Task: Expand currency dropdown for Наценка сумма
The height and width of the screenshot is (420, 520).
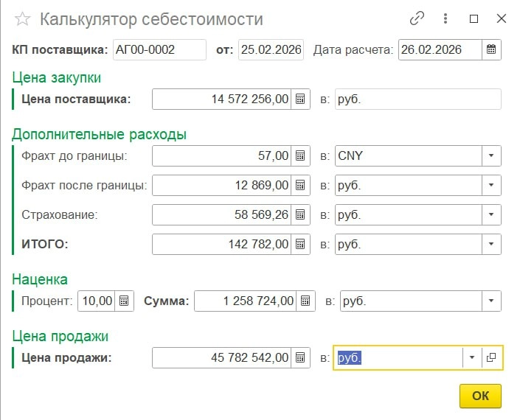Action: point(491,301)
